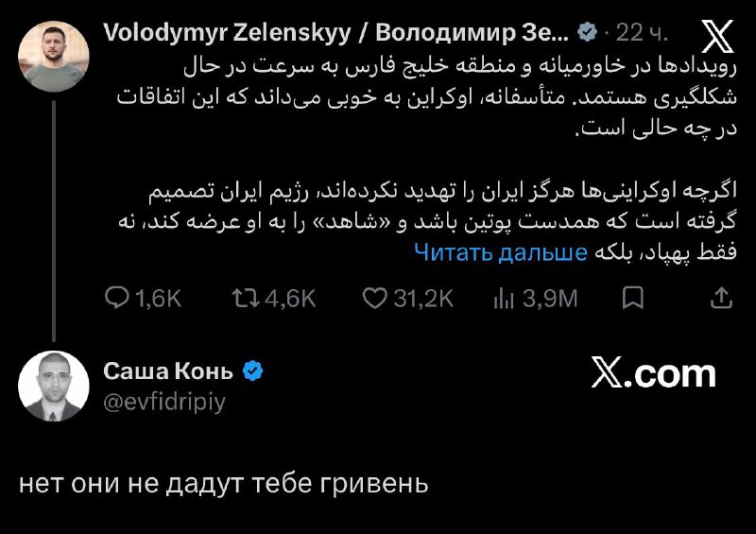This screenshot has height=534, width=756.
Task: Click the reply speech bubble icon
Action: click(x=117, y=299)
